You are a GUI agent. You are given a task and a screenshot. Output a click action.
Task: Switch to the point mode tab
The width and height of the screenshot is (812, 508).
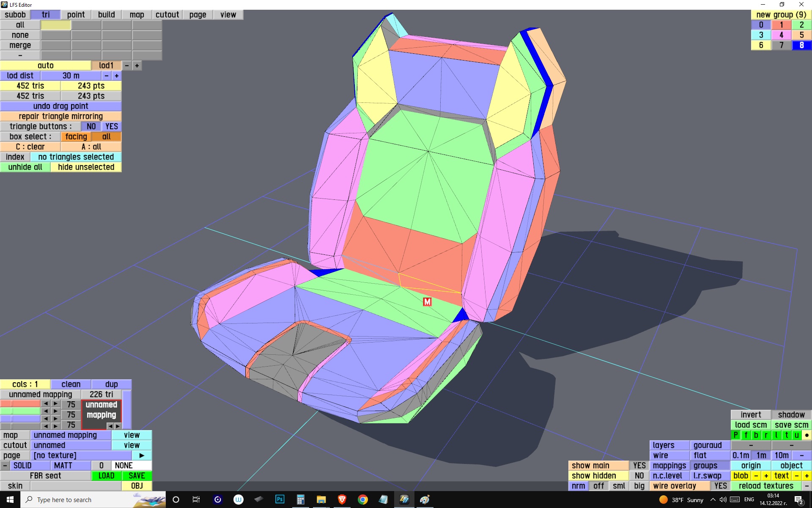76,15
